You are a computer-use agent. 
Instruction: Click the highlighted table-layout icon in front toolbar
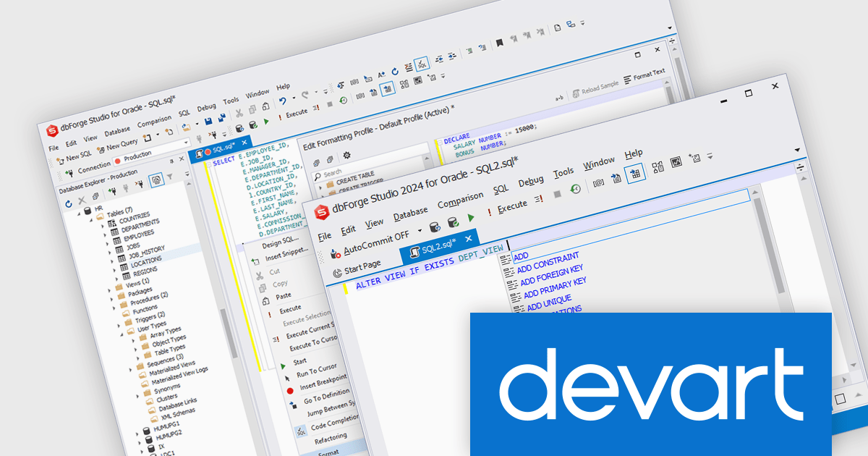click(x=635, y=173)
